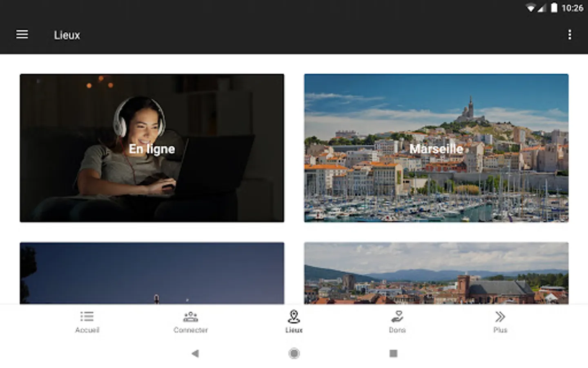Open the Marseille location card
This screenshot has height=368, width=588.
coord(436,148)
